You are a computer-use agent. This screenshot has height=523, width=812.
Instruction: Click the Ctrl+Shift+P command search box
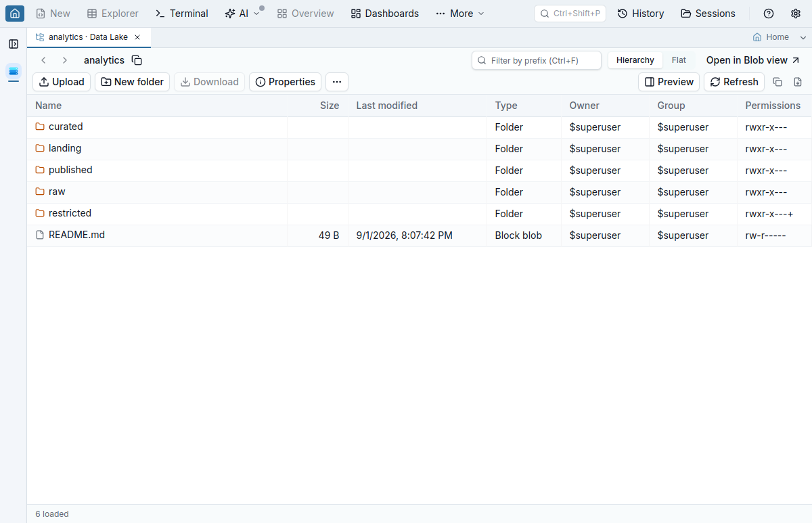570,14
